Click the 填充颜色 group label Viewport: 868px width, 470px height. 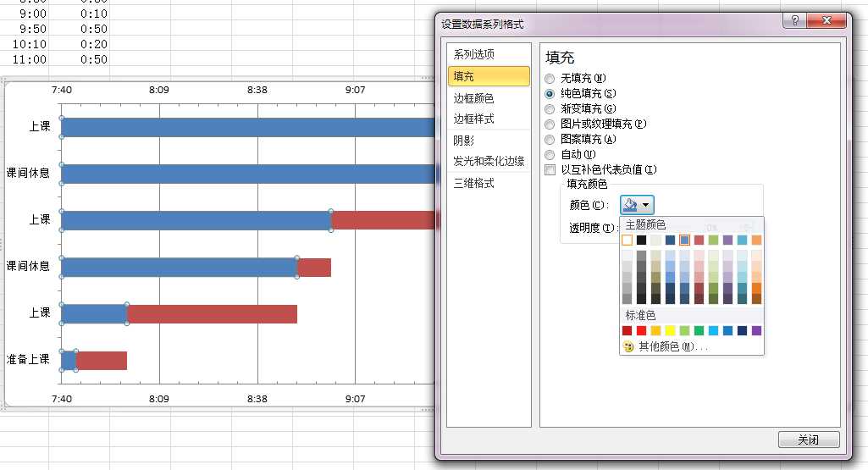(587, 184)
